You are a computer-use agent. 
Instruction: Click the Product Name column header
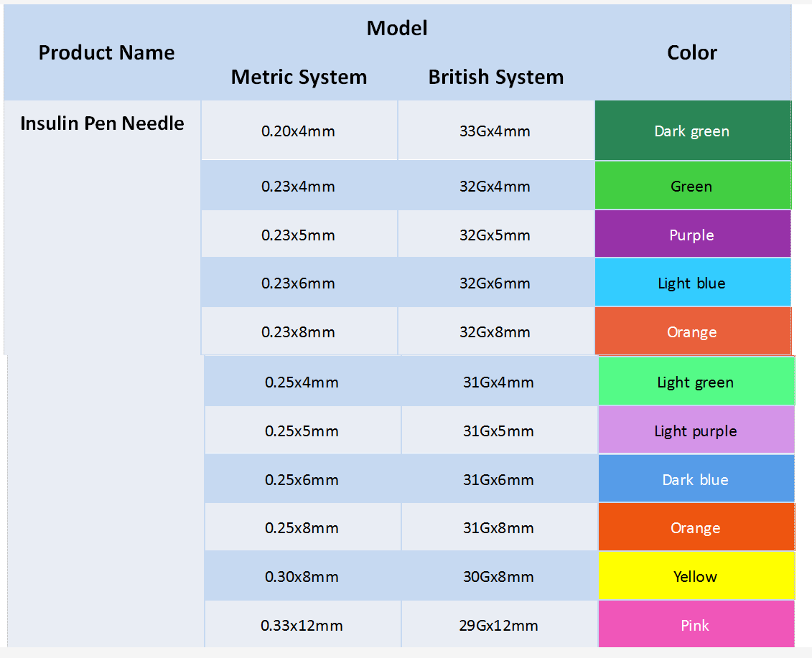tap(106, 53)
